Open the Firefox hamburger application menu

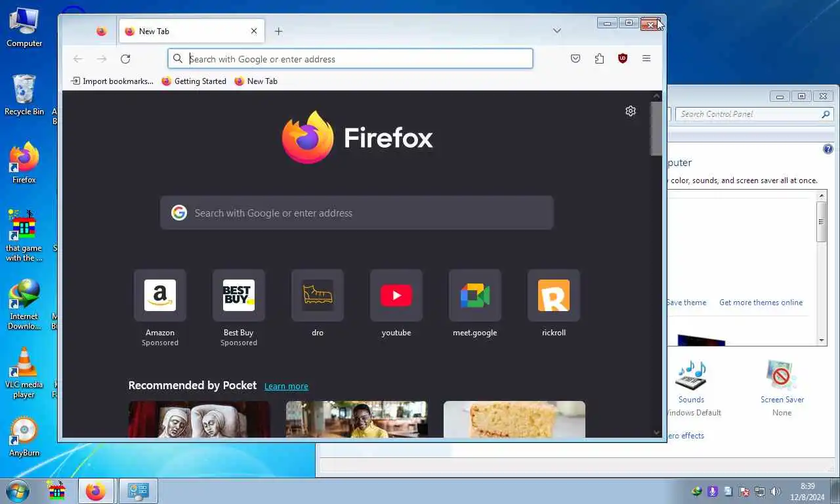[646, 58]
